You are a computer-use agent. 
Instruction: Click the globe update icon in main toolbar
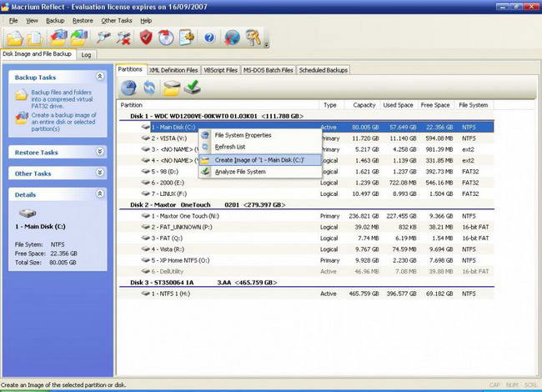tap(232, 38)
